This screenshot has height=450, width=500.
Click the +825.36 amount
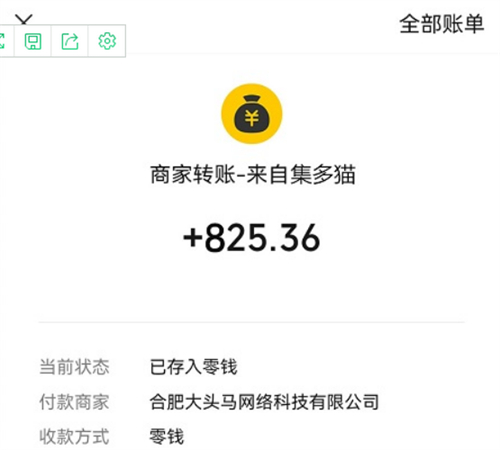[x=252, y=238]
